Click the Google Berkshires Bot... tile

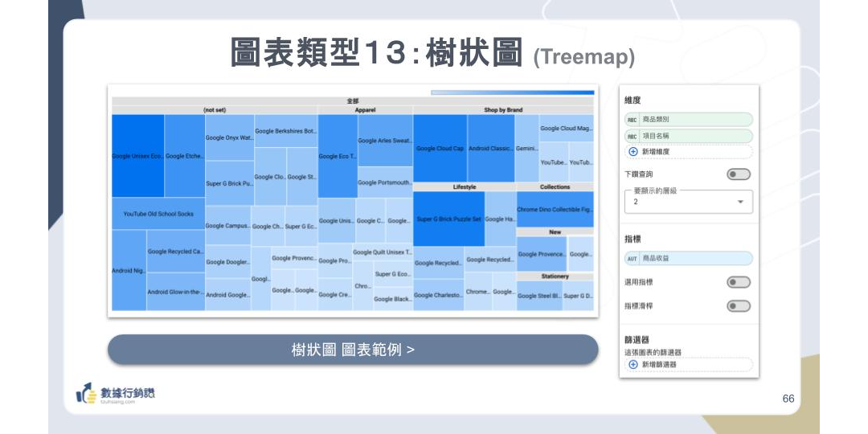click(x=285, y=131)
